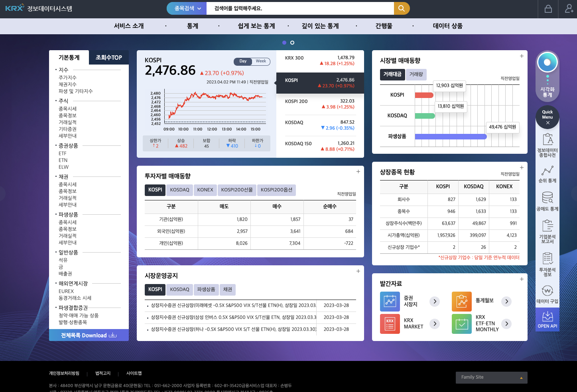
Task: Click the orange search magnifier button
Action: click(x=402, y=8)
